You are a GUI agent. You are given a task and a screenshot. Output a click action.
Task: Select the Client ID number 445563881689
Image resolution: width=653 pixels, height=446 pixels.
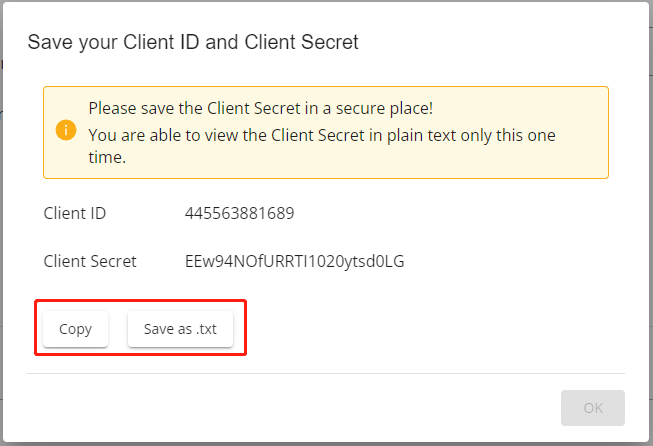pos(239,213)
